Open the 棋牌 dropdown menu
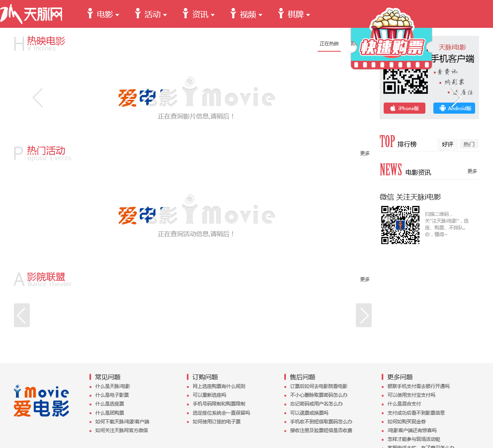 (294, 14)
